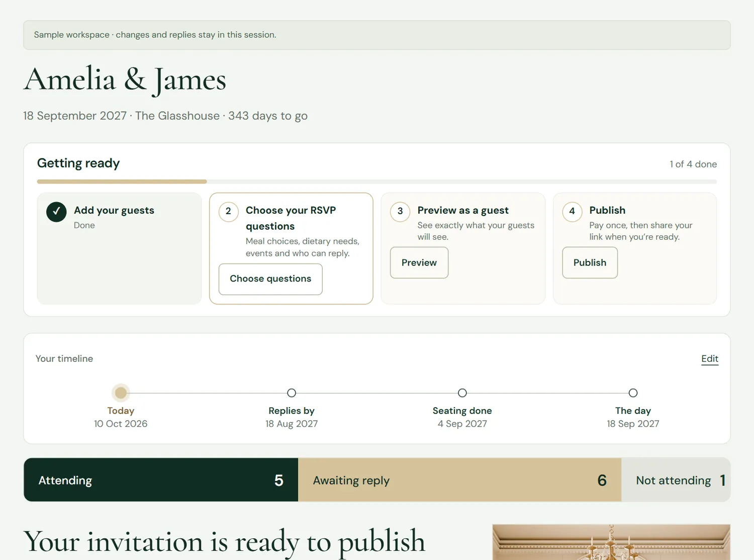
Task: Click the "Preview as a guest" title
Action: (463, 210)
